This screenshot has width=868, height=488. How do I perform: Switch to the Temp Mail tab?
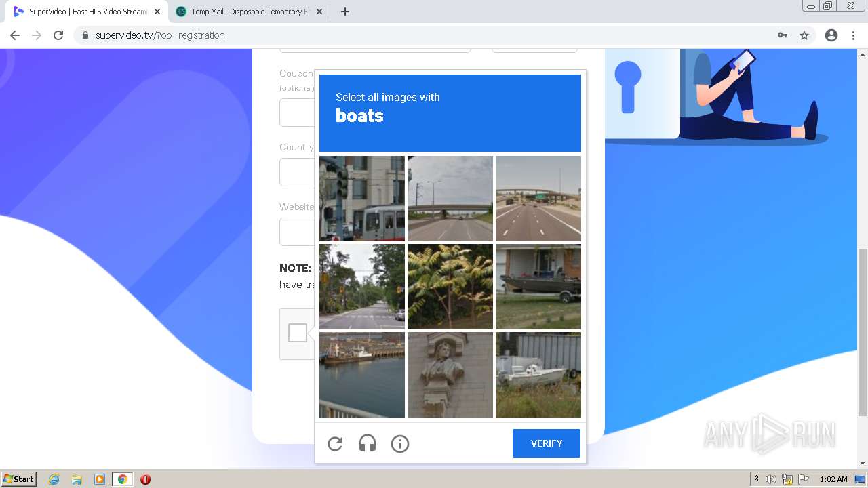248,12
